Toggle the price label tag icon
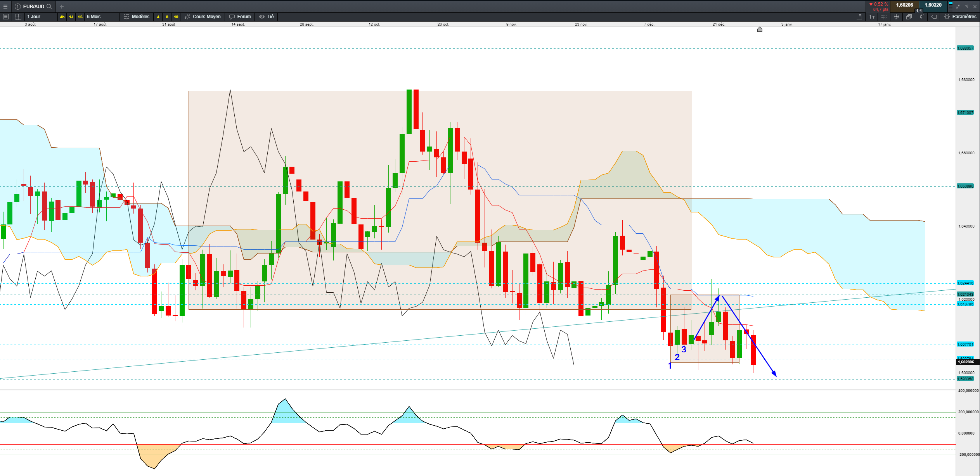 [x=934, y=17]
